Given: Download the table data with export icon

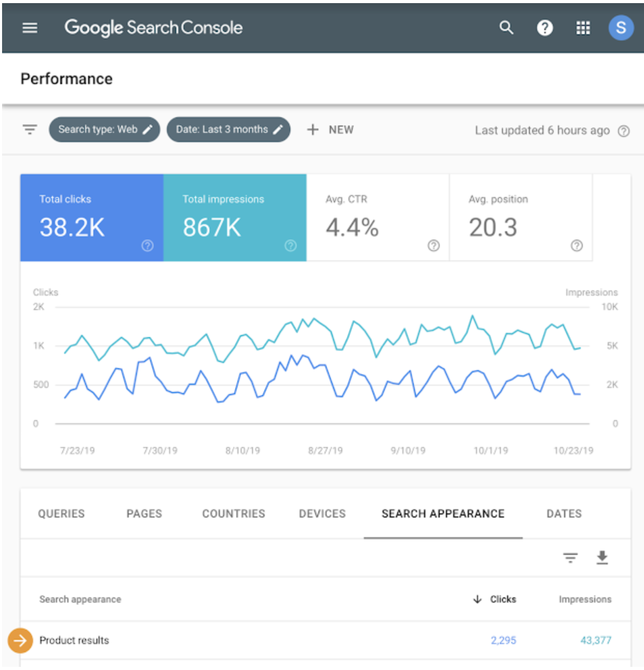Looking at the screenshot, I should pos(602,557).
